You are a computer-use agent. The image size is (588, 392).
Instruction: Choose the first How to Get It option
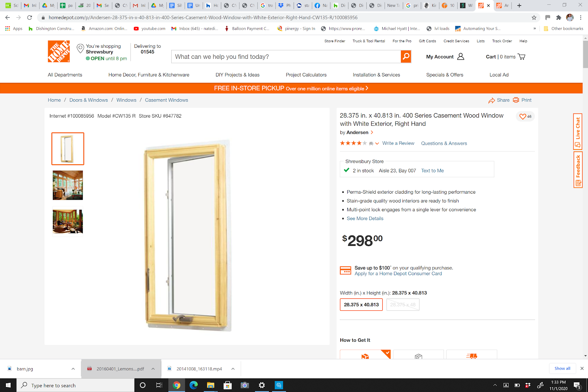(365, 355)
